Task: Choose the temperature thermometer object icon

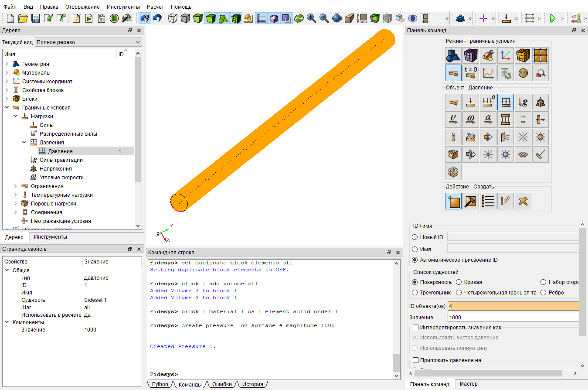Action: point(453,137)
